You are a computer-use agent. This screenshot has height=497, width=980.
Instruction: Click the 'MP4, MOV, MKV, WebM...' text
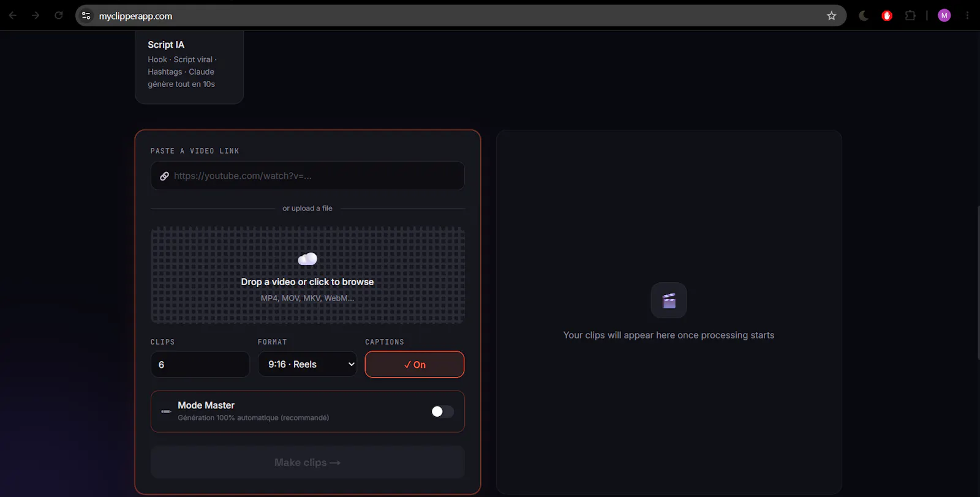(307, 298)
